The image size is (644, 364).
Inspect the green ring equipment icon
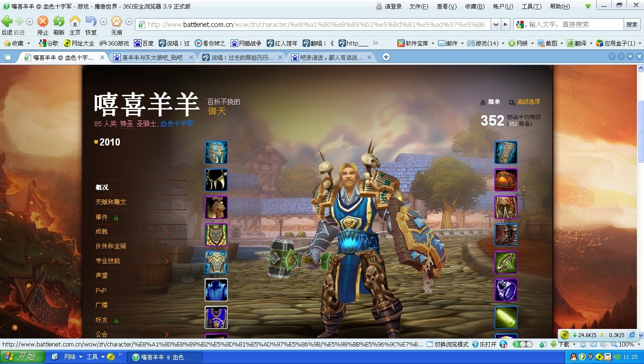(x=506, y=263)
